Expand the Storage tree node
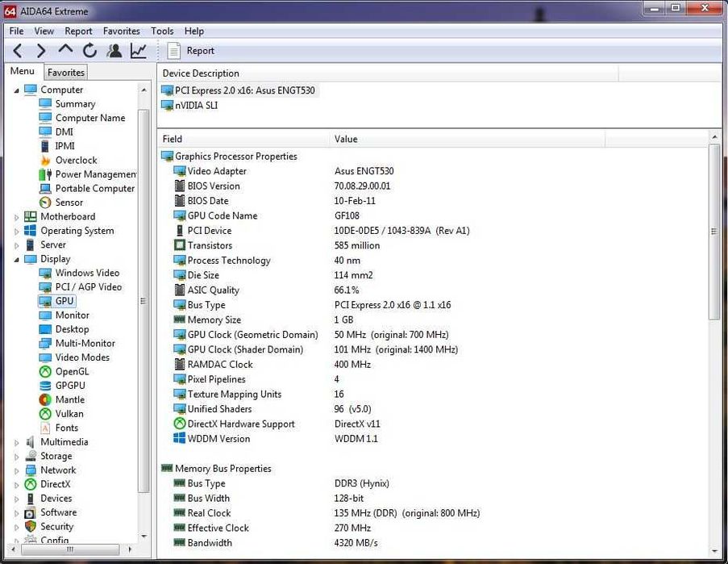 tap(17, 457)
